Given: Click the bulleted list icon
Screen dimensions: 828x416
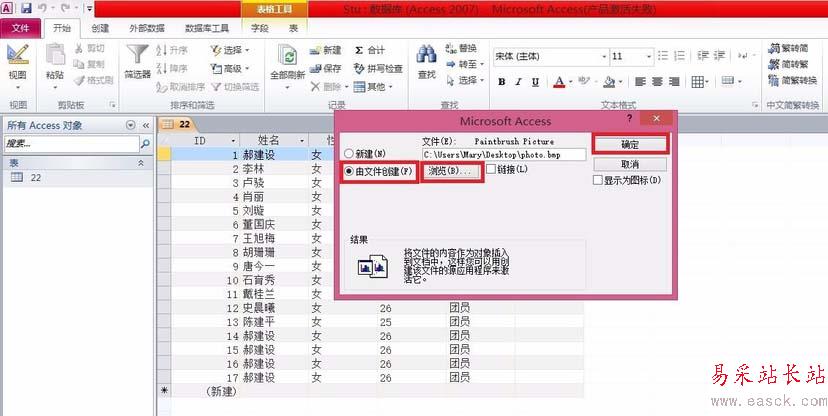Looking at the screenshot, I should [663, 55].
